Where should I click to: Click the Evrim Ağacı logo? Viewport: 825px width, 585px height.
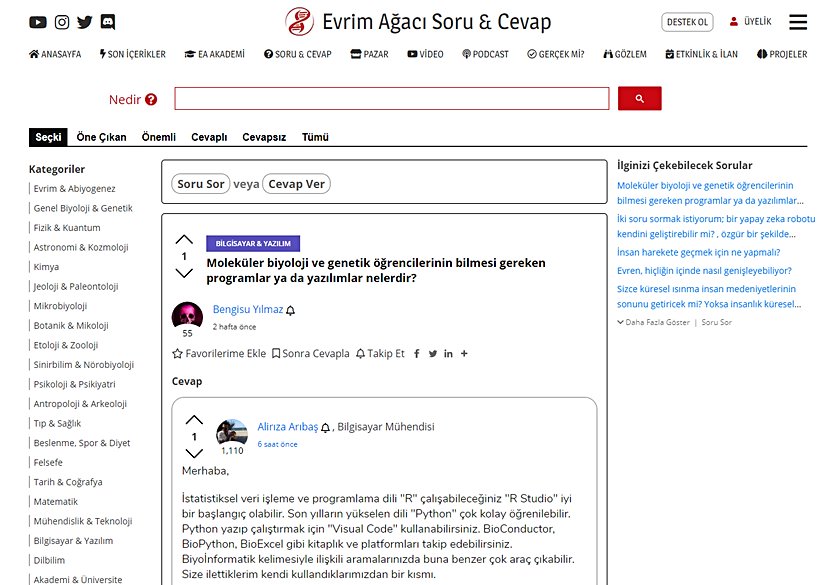(x=299, y=22)
